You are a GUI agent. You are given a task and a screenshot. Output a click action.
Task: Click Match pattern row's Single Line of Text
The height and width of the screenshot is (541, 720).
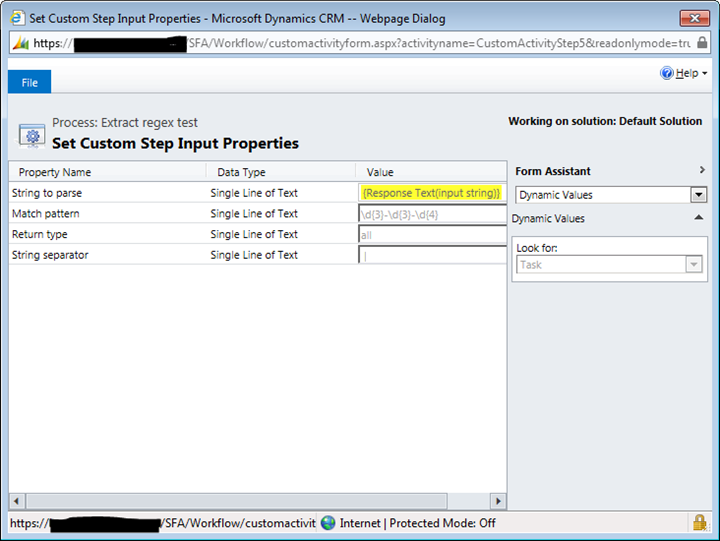254,214
